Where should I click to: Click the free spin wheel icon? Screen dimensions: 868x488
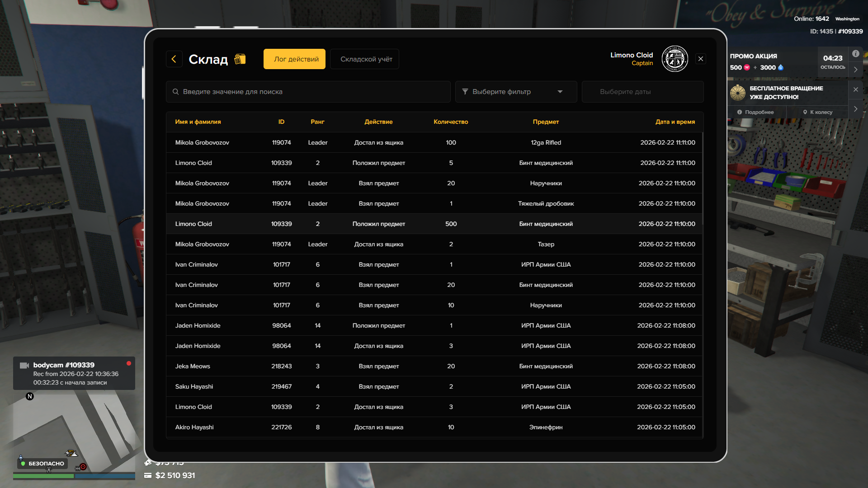(738, 93)
